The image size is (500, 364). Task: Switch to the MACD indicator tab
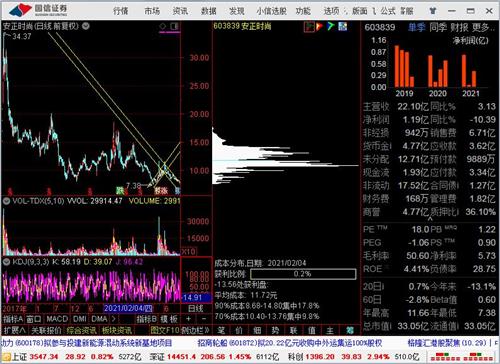click(x=57, y=319)
